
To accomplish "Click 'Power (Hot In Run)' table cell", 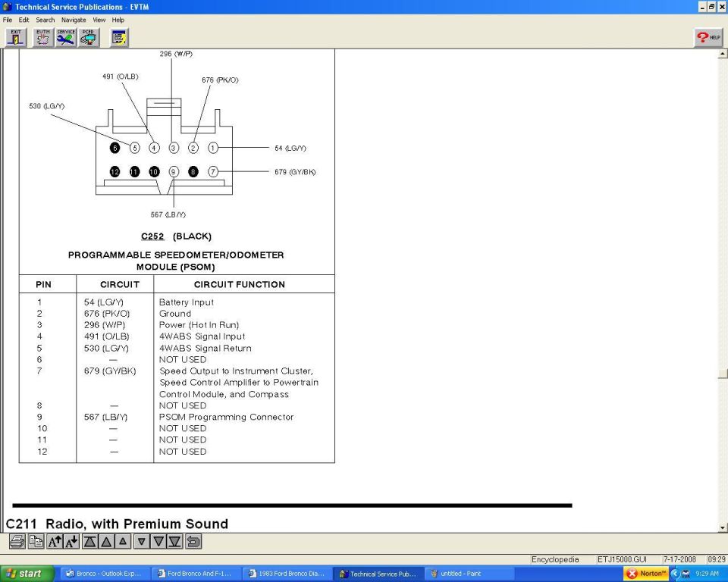I will point(199,325).
